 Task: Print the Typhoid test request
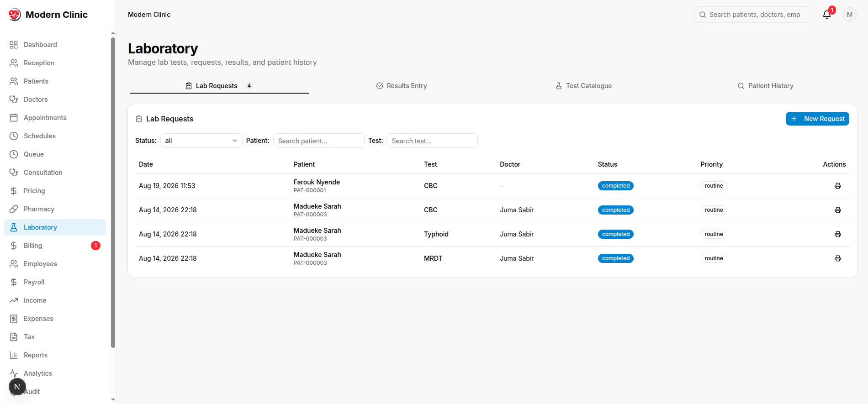coord(838,234)
